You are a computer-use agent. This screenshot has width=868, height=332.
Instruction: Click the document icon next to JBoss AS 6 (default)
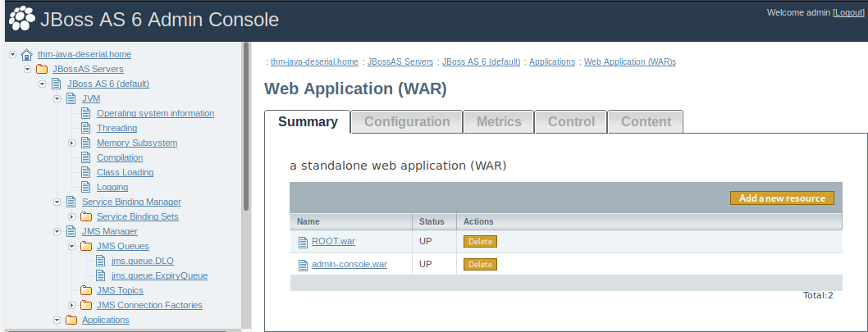click(x=56, y=84)
